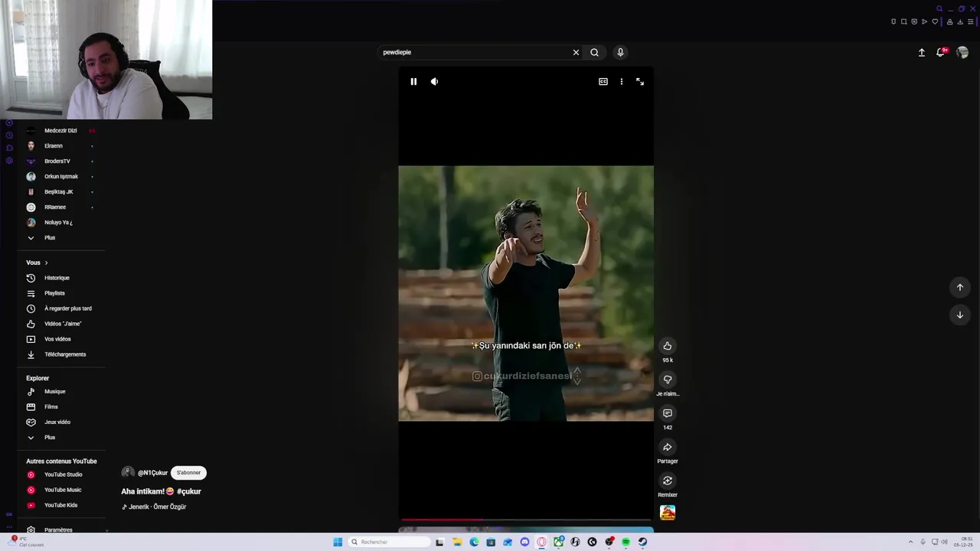Image resolution: width=980 pixels, height=551 pixels.
Task: Open the Medcezir Dizi subscription
Action: point(60,131)
